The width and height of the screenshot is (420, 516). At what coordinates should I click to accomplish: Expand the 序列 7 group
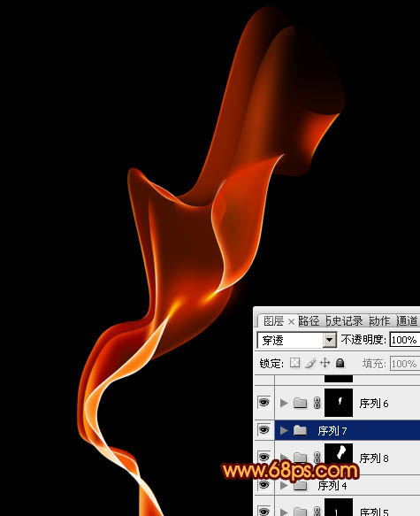(x=284, y=430)
